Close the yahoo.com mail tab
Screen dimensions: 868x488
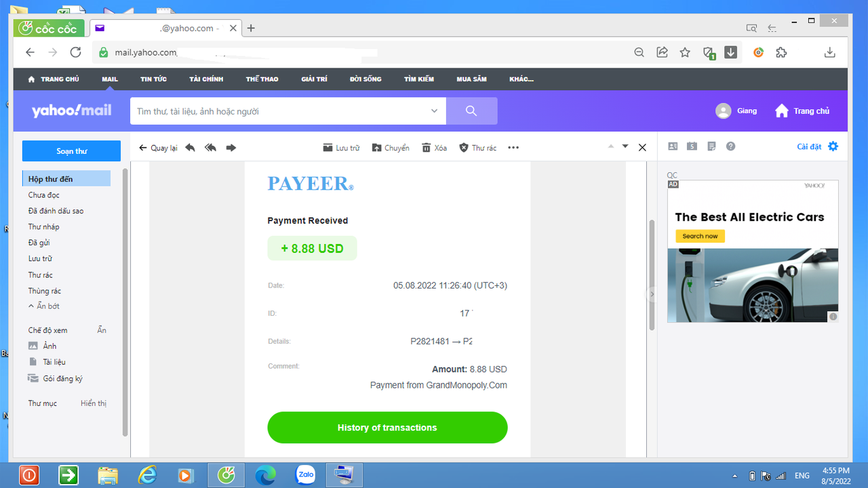233,28
